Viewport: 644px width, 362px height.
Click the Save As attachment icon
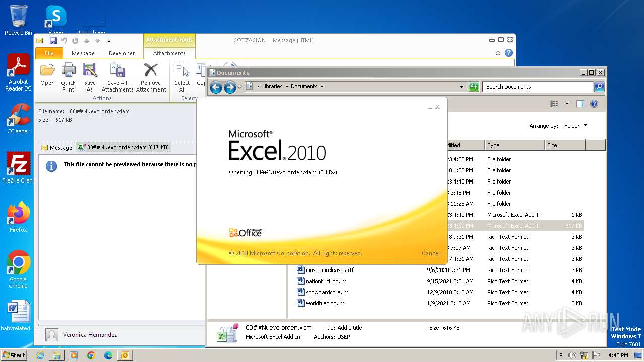point(90,77)
